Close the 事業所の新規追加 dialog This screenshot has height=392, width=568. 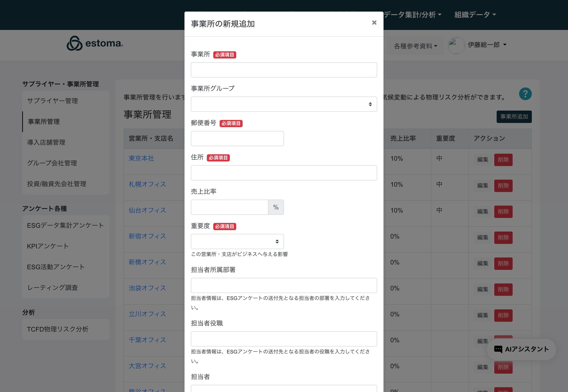(x=374, y=23)
